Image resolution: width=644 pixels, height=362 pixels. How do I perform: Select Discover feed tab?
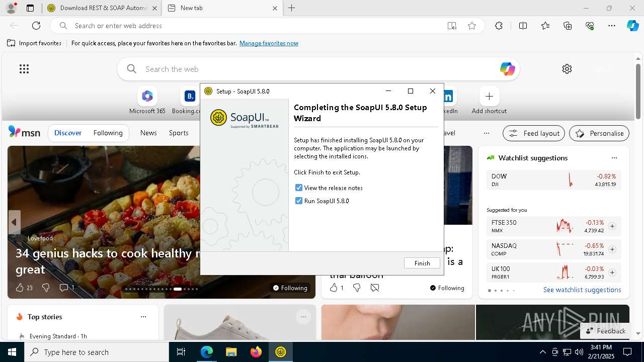pyautogui.click(x=68, y=133)
